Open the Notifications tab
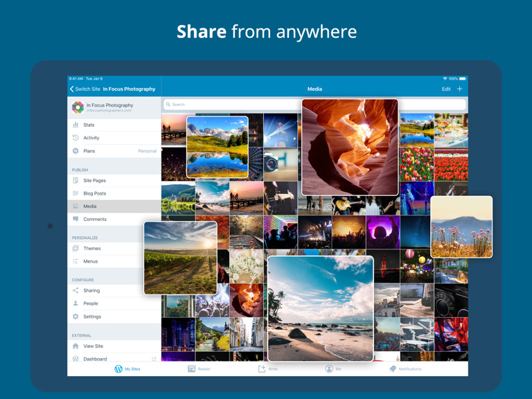532x399 pixels. coord(405,369)
